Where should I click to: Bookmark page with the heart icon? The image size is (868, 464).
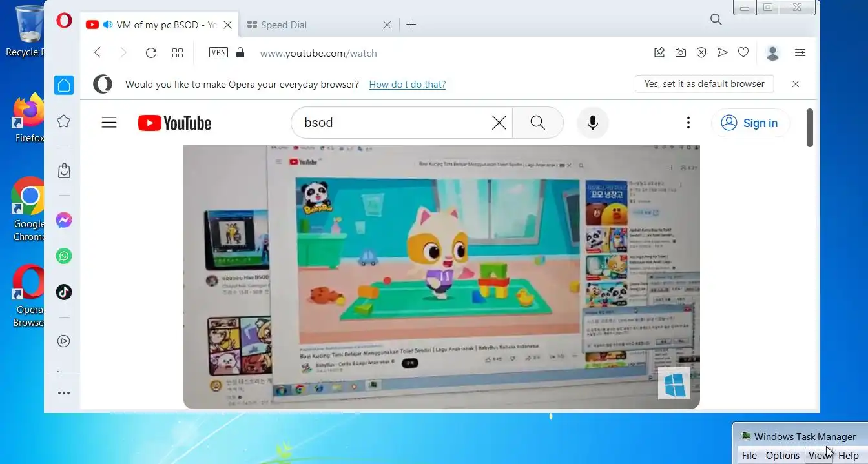pos(743,52)
